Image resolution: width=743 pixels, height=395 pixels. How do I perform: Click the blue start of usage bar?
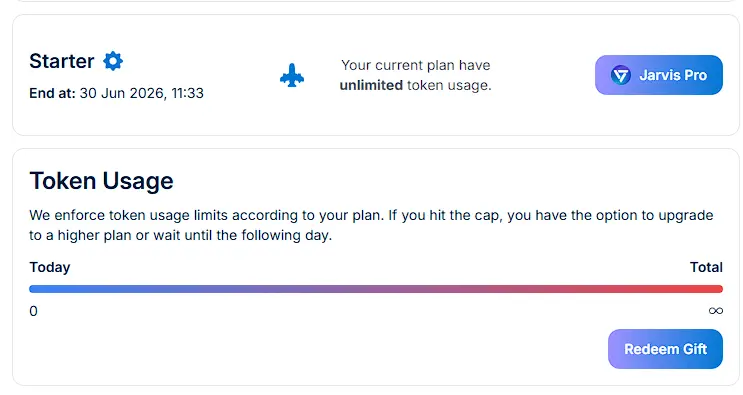point(42,289)
